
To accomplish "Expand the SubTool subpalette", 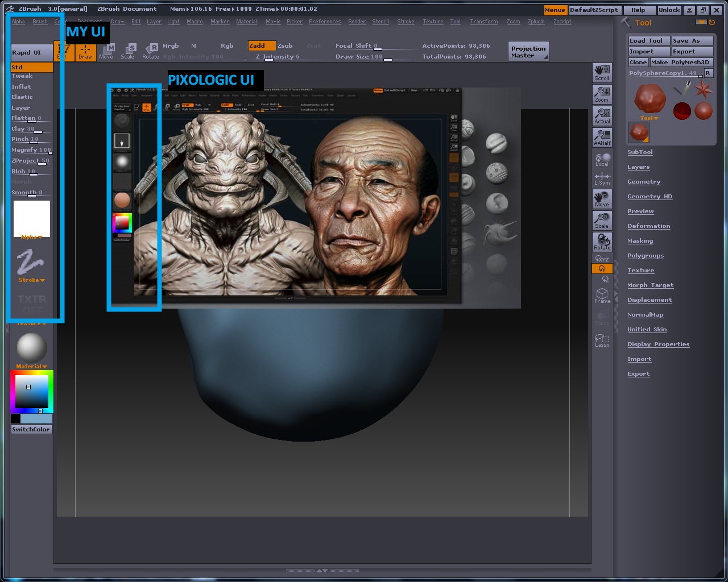I will (640, 152).
